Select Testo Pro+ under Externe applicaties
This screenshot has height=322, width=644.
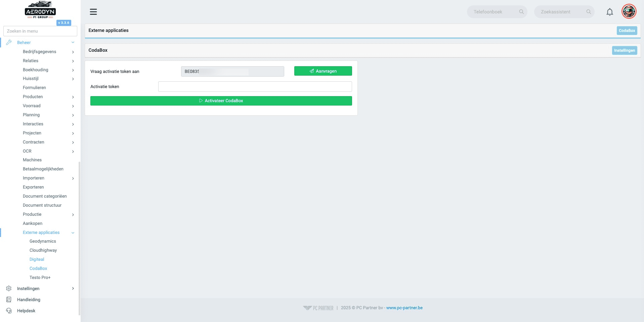click(x=40, y=278)
